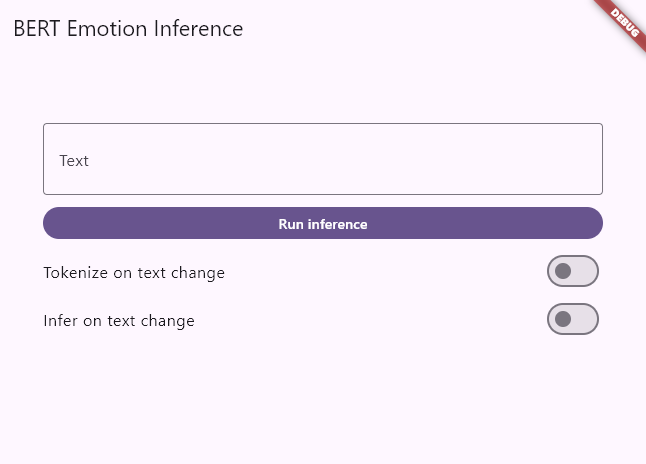Enable the Tokenize on text change switch
646x464 pixels.
(x=572, y=271)
